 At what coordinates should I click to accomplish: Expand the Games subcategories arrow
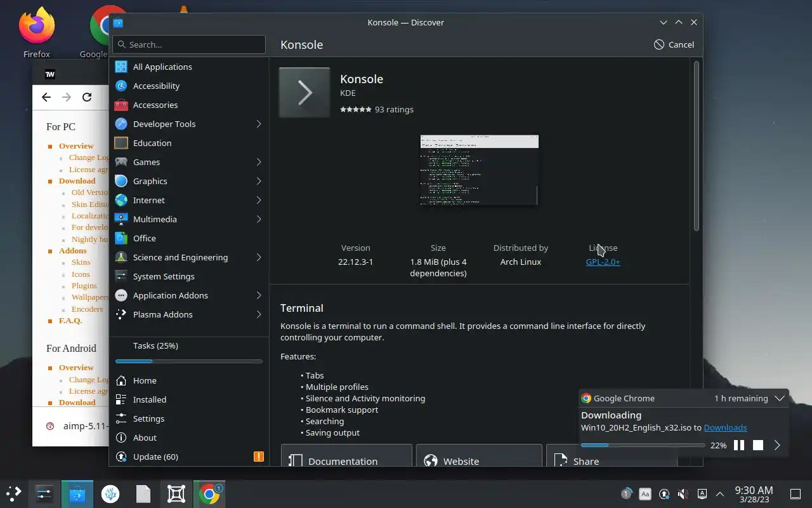pyautogui.click(x=259, y=162)
